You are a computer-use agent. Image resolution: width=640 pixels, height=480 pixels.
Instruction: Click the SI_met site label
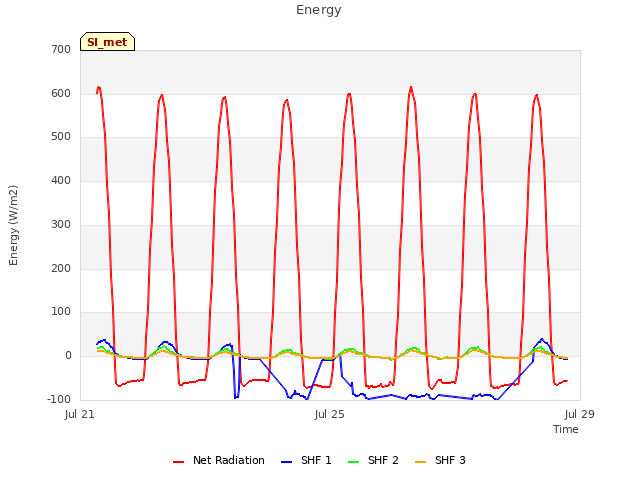pos(107,42)
